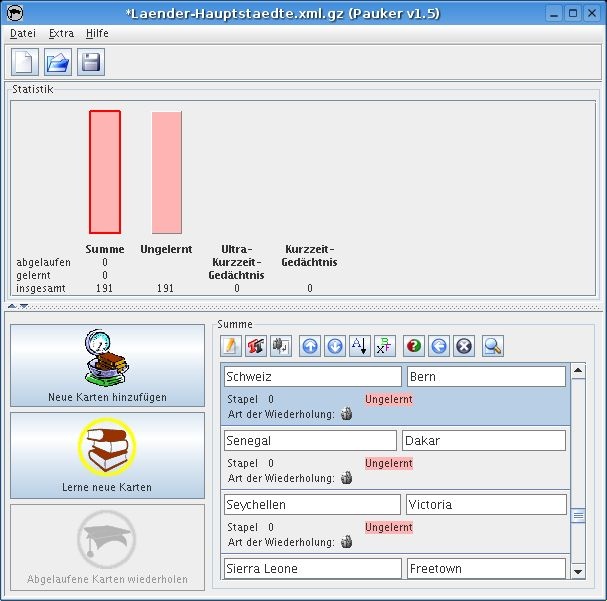
Task: Select the Summe bar in the chart
Action: (105, 172)
